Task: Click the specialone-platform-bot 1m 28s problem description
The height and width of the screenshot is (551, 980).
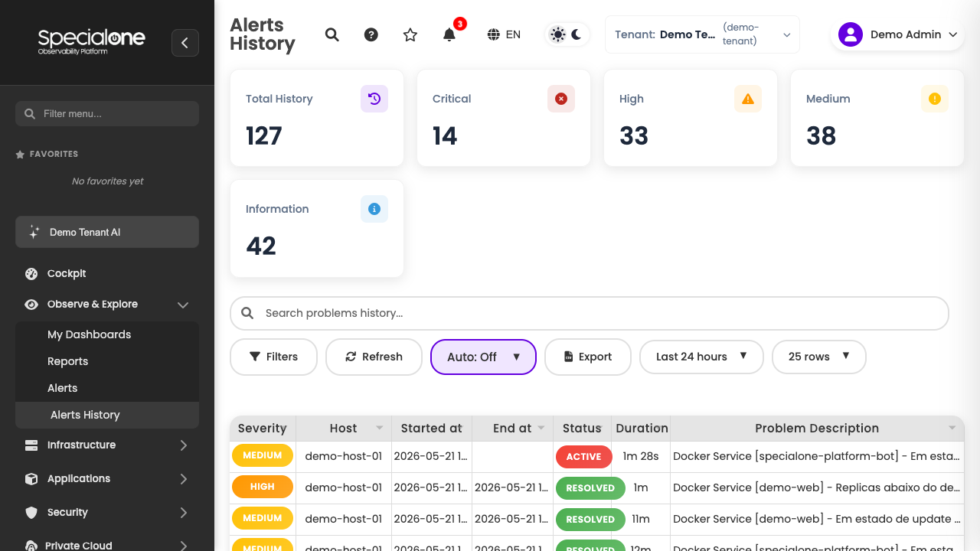Action: (x=816, y=456)
